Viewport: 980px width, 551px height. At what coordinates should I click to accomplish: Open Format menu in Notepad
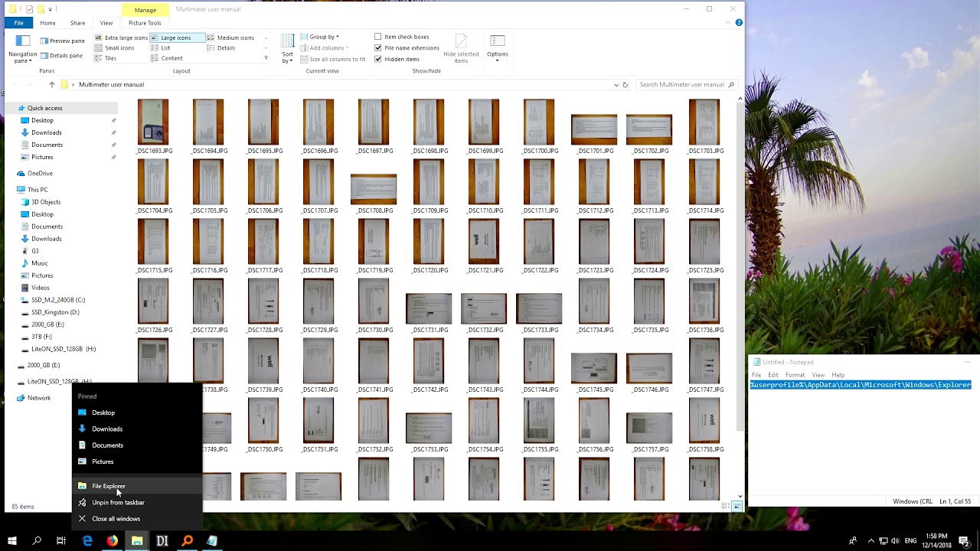pyautogui.click(x=795, y=375)
